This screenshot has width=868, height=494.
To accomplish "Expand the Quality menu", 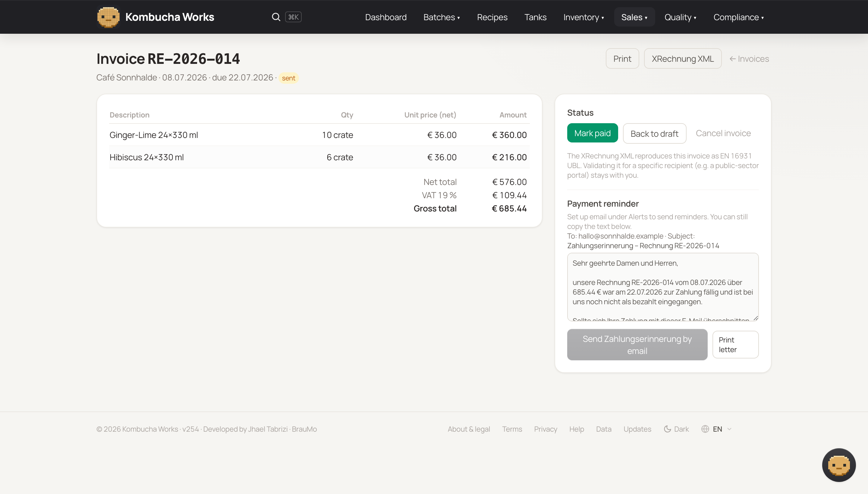I will [680, 17].
